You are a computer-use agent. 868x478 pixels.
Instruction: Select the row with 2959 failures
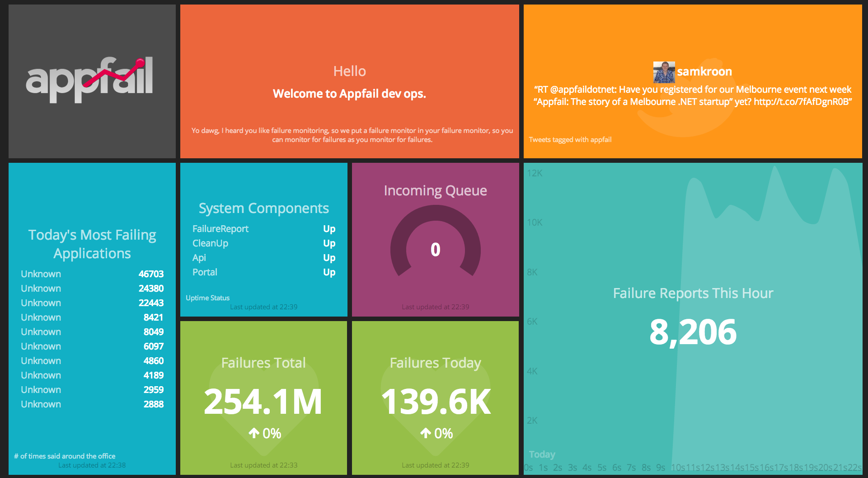tap(92, 390)
